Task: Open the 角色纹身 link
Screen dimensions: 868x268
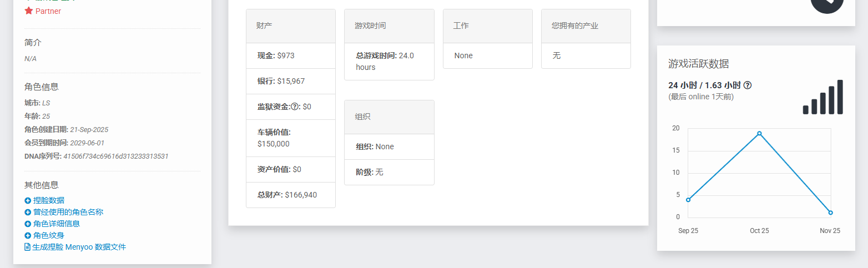Action: point(48,235)
